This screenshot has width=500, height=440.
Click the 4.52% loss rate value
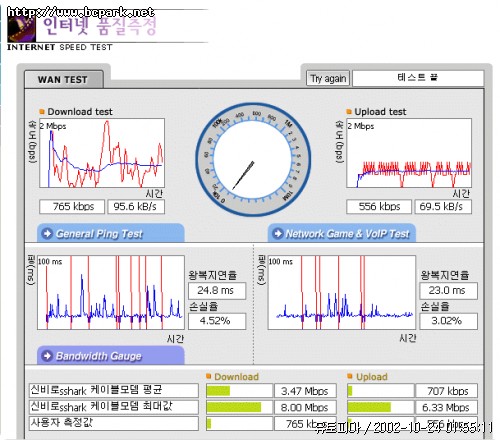tap(217, 321)
